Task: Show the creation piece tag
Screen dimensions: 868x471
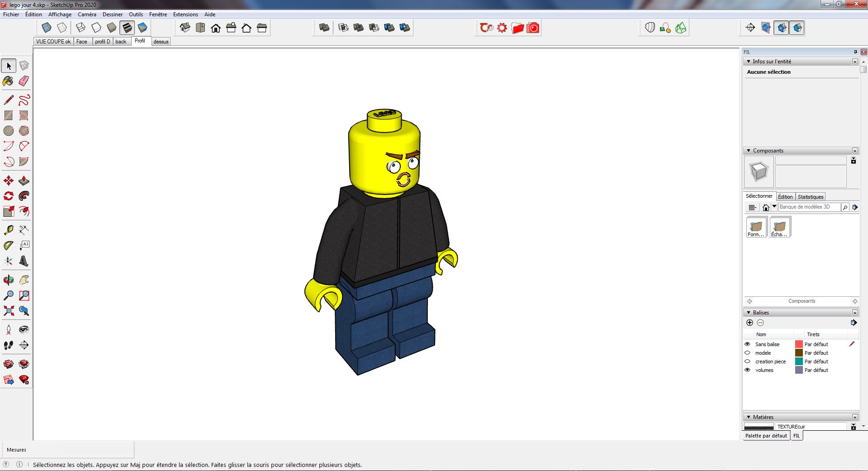Action: tap(747, 362)
